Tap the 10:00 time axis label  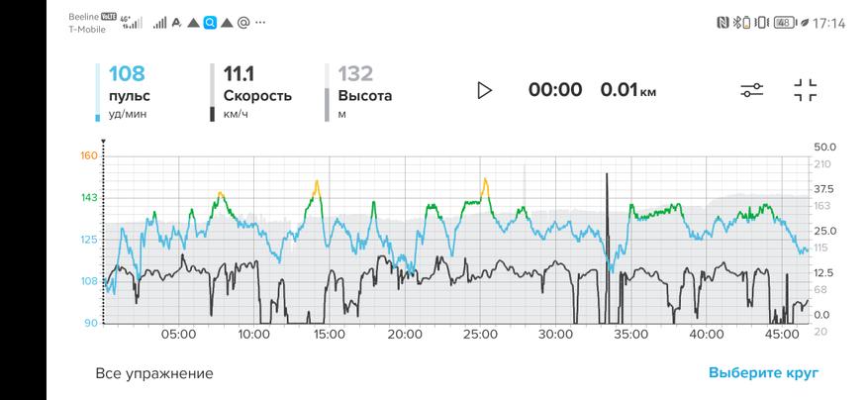coord(254,335)
